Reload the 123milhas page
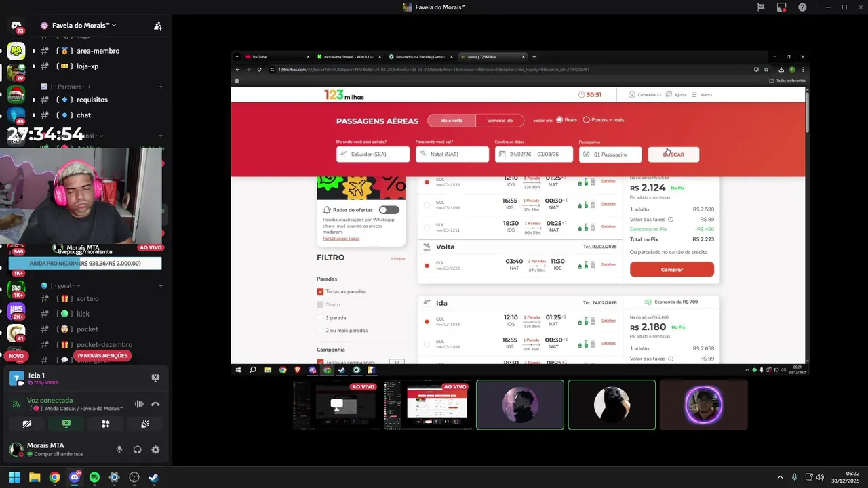The width and height of the screenshot is (868, 488). (259, 69)
